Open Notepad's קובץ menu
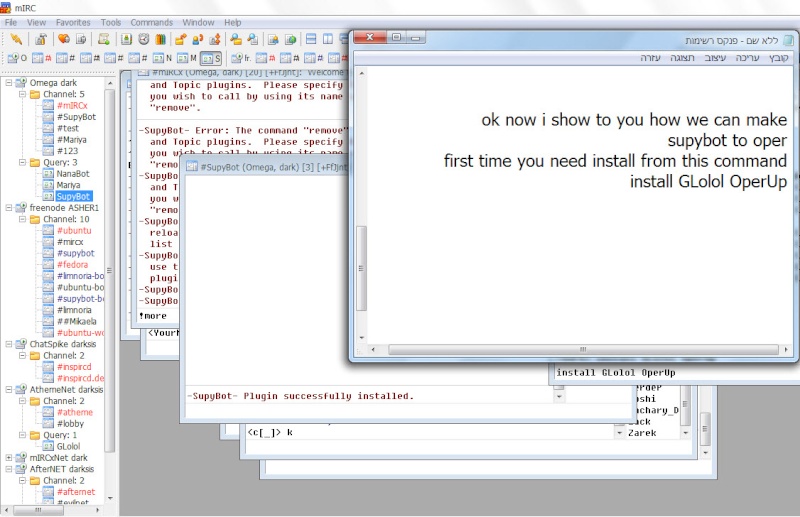 pos(779,58)
